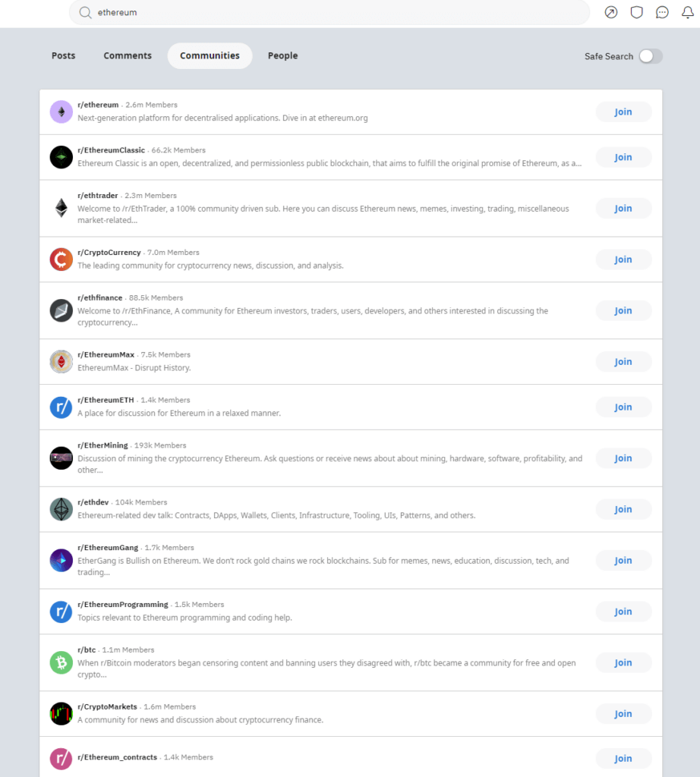Screen dimensions: 700x777
Task: Open the r/EthereumClassic community link
Action: pos(111,150)
